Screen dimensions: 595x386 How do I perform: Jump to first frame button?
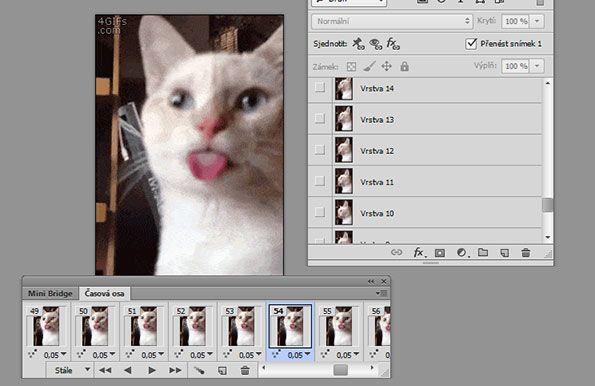(x=105, y=370)
